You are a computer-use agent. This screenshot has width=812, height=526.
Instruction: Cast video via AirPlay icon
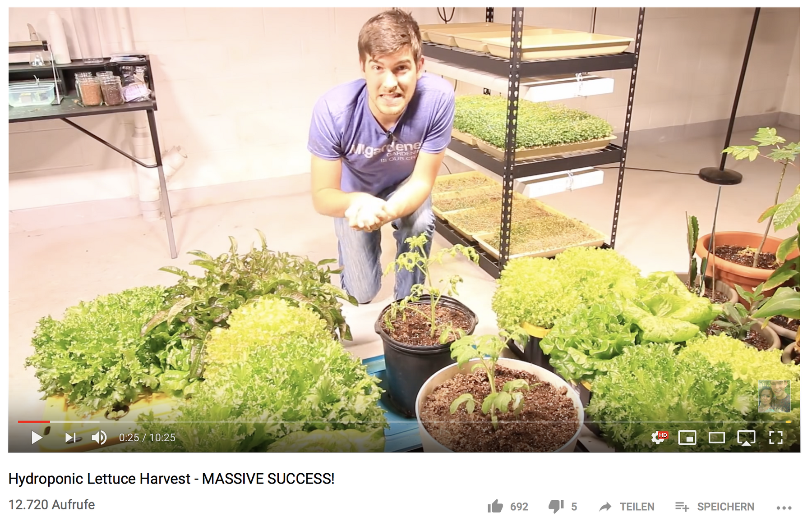tap(746, 438)
